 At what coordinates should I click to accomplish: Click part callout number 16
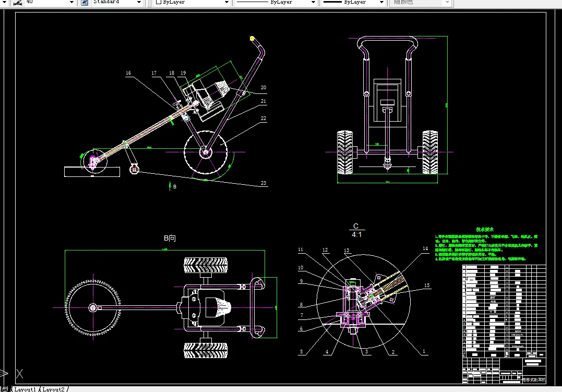[128, 73]
